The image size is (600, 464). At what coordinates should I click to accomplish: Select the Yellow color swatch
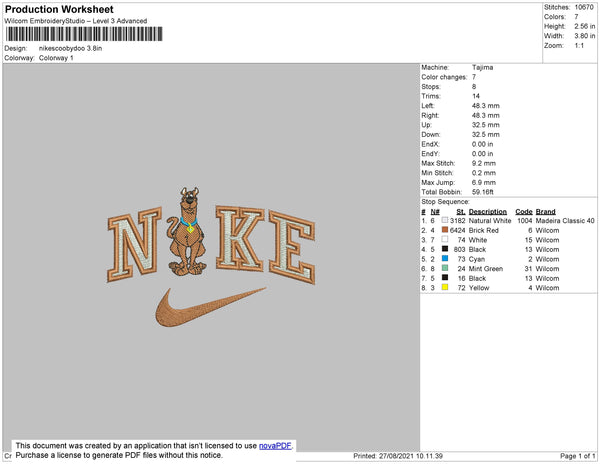[445, 287]
